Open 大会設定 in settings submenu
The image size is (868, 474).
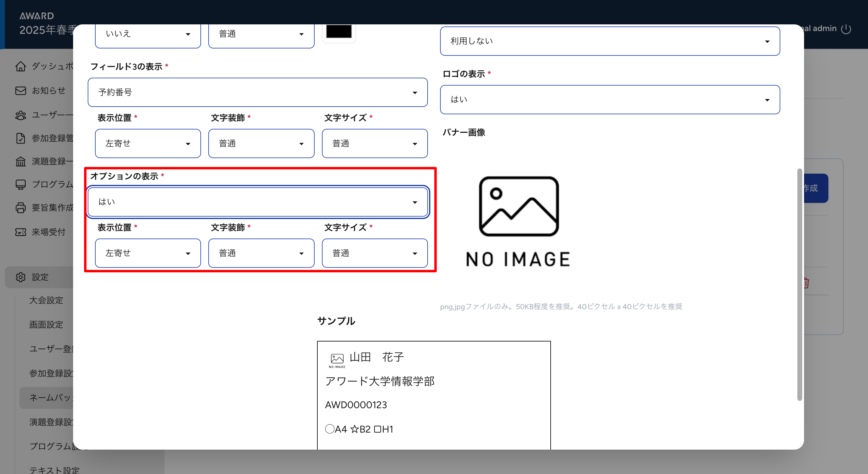(x=46, y=300)
